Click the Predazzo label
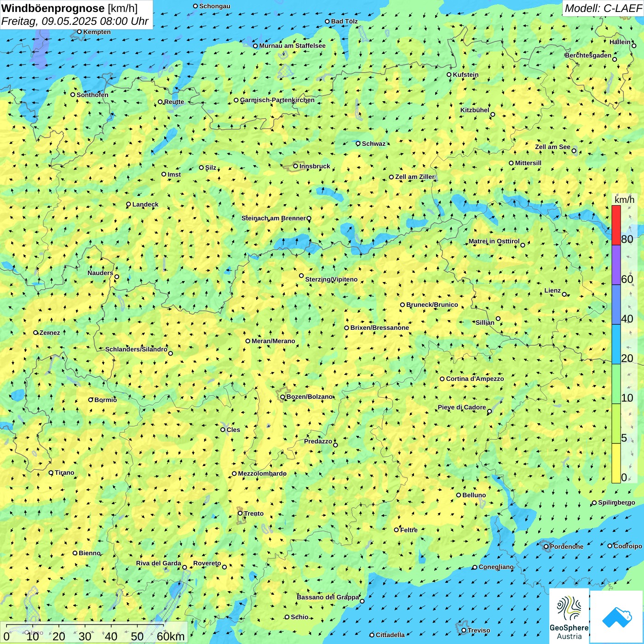Screen dimensions: 644x644 coord(318,441)
